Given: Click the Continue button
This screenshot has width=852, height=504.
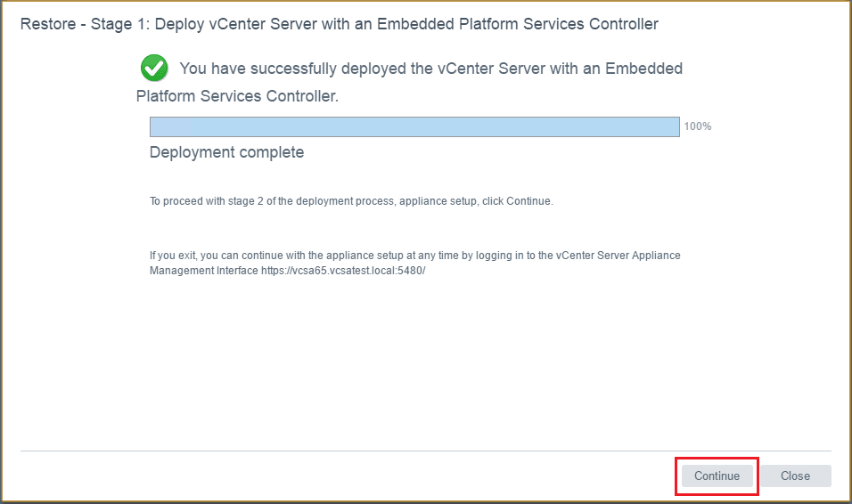Looking at the screenshot, I should pos(717,476).
